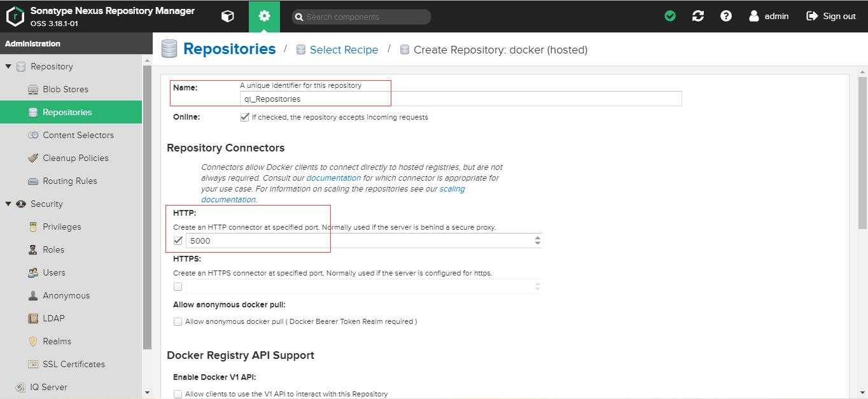Click Sign out button
This screenshot has height=399, width=868.
pyautogui.click(x=831, y=17)
